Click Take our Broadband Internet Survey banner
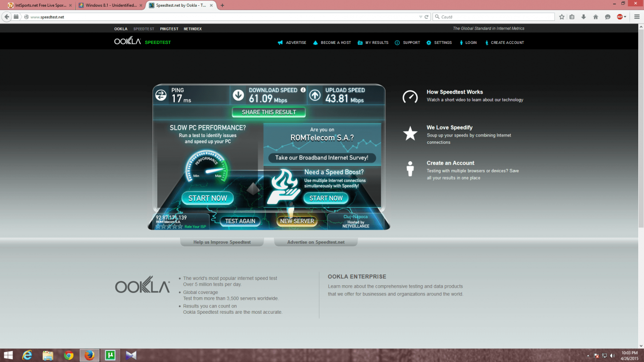The height and width of the screenshot is (362, 644). [322, 158]
